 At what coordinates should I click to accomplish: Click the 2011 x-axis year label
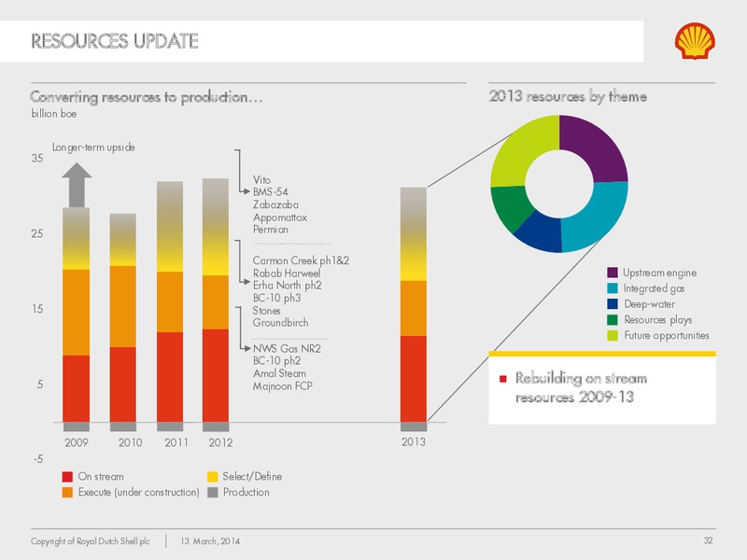pos(176,442)
